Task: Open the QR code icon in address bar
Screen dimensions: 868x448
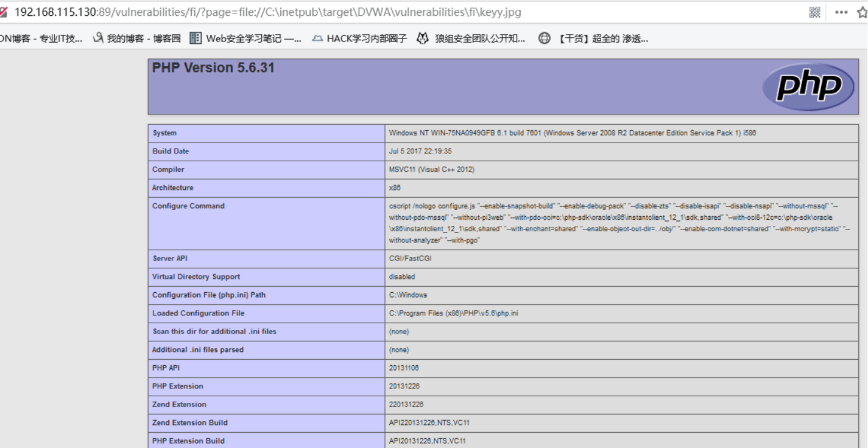Action: pos(814,12)
